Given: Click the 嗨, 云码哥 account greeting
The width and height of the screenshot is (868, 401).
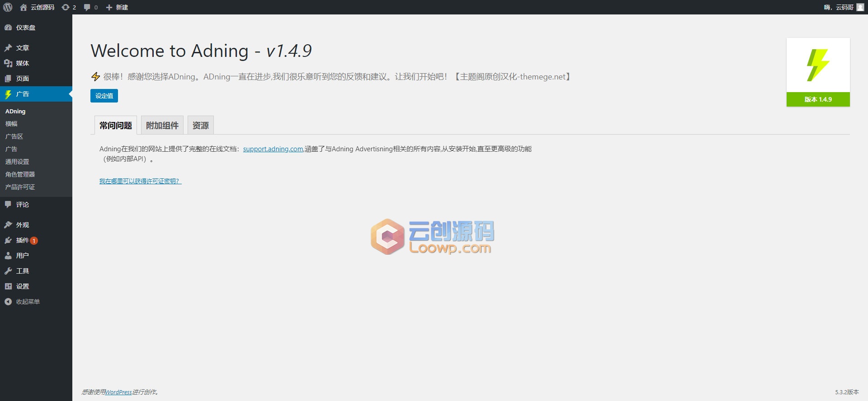Looking at the screenshot, I should pyautogui.click(x=839, y=7).
